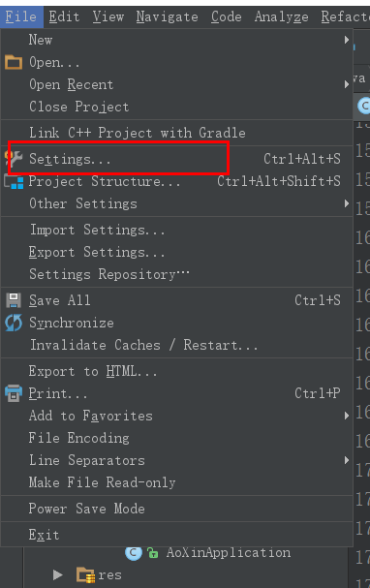Open the Edit menu
The height and width of the screenshot is (588, 370).
pos(64,16)
